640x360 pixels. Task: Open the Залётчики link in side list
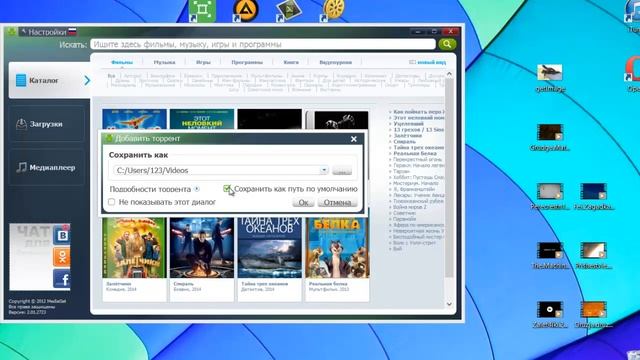click(407, 136)
